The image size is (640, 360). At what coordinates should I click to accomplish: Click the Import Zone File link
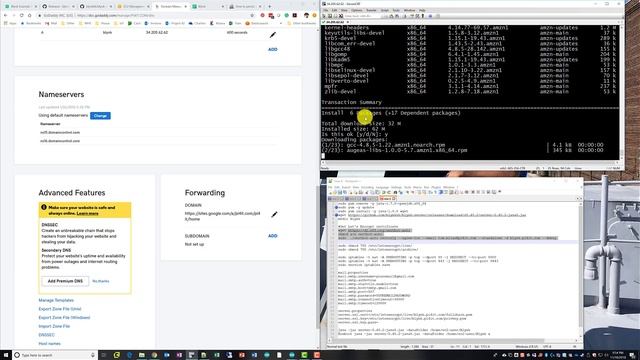[54, 326]
